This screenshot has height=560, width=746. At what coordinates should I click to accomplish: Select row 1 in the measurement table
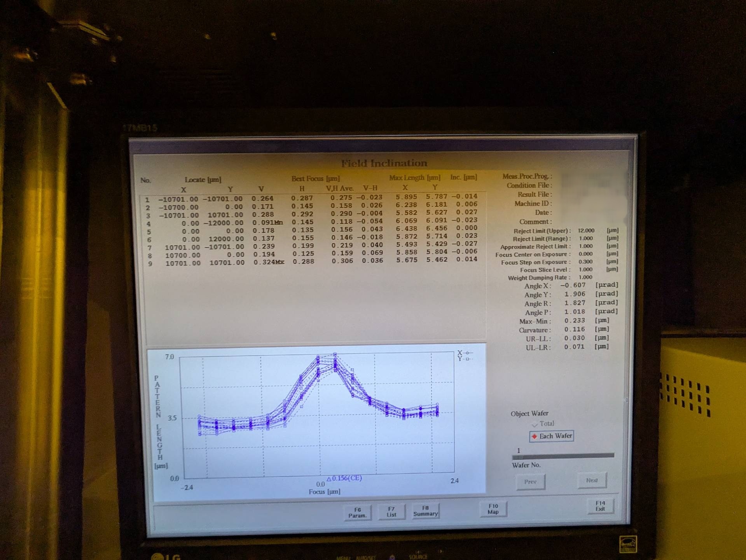[311, 198]
